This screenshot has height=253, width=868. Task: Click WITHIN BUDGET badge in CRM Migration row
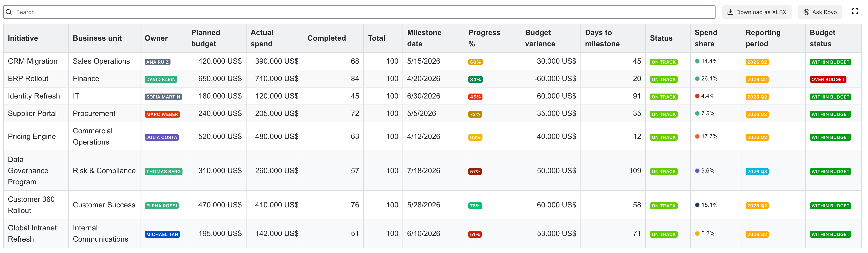click(830, 62)
